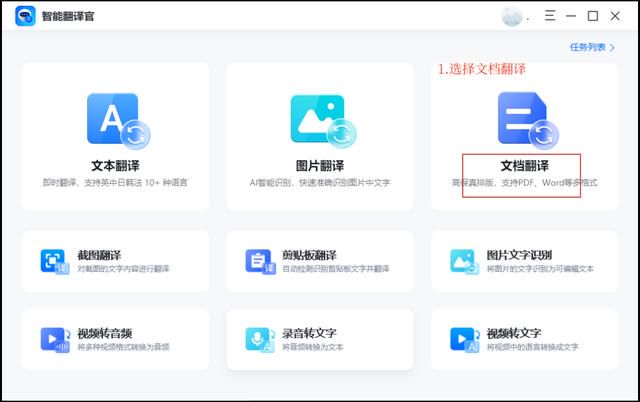Image resolution: width=640 pixels, height=402 pixels.
Task: Select the 截图翻译 screenshot icon
Action: 55,262
